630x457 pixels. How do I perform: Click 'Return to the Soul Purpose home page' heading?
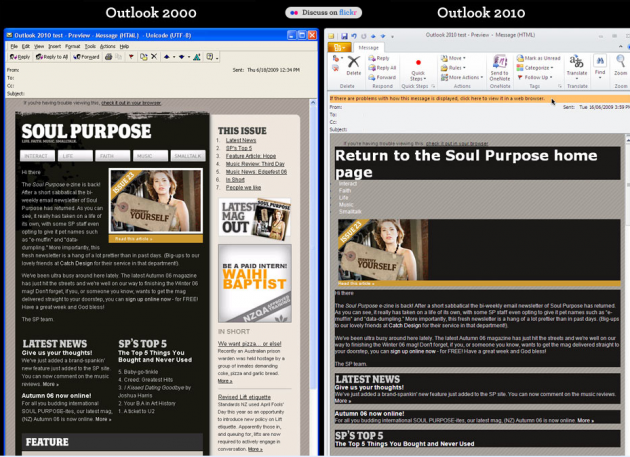(x=466, y=164)
